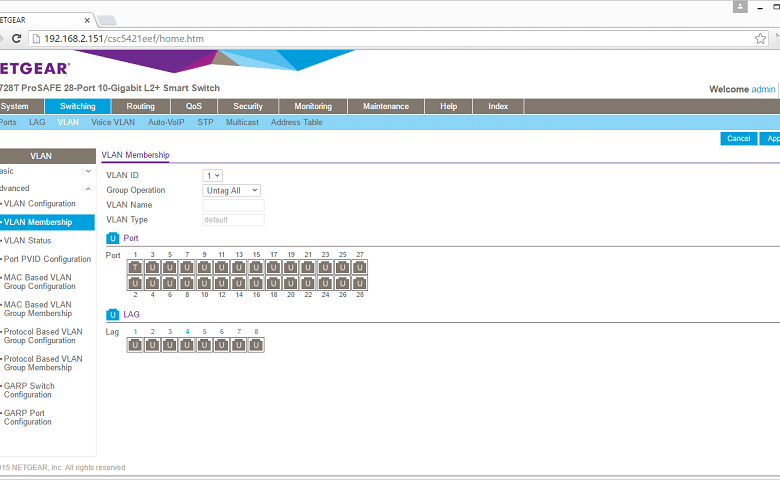Toggle membership of port 11

[222, 267]
